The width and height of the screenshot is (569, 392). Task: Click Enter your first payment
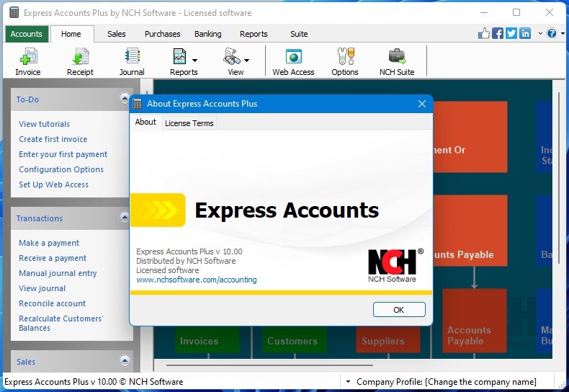coord(63,154)
